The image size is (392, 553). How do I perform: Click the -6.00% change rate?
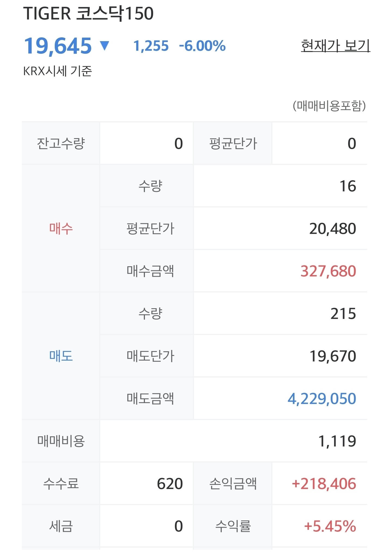[x=202, y=46]
